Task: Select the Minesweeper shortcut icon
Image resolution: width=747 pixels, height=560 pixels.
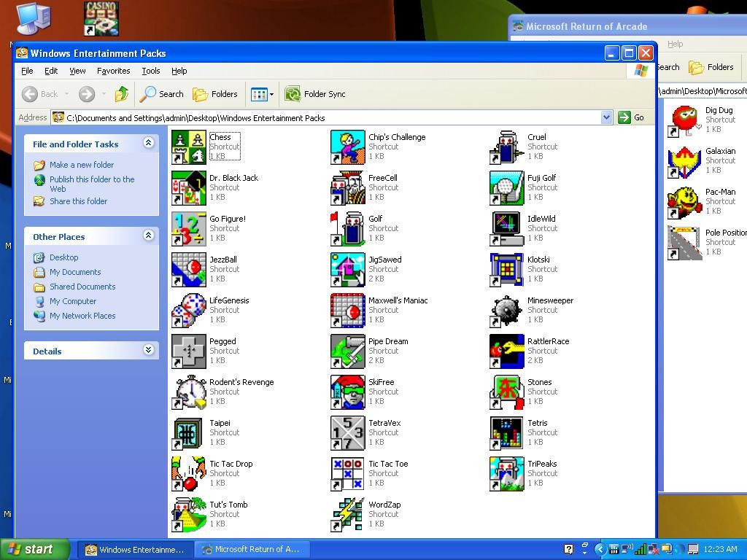Action: click(x=507, y=311)
